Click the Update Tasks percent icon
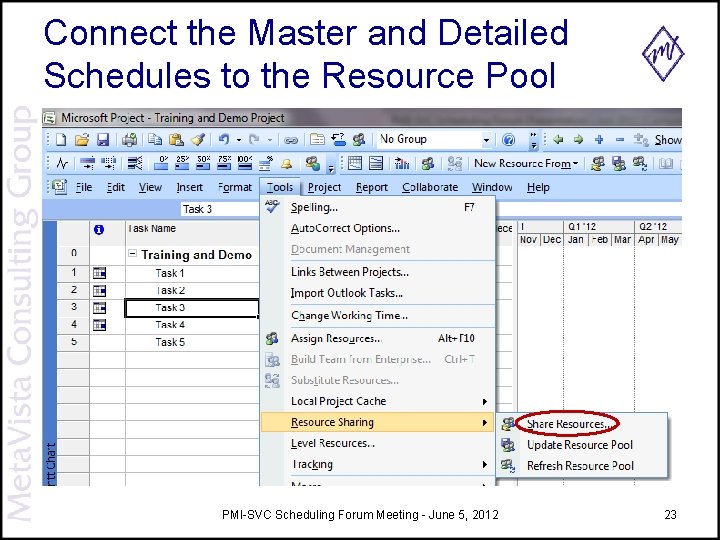This screenshot has width=720, height=540. [266, 163]
